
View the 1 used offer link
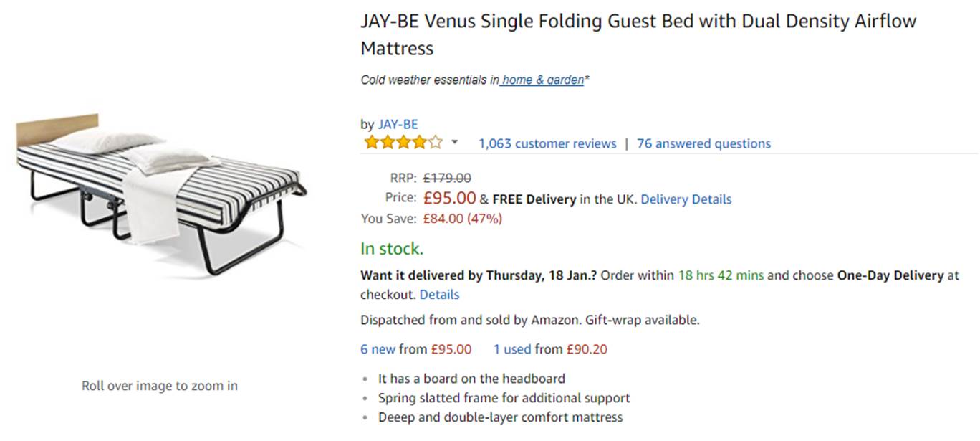click(511, 349)
